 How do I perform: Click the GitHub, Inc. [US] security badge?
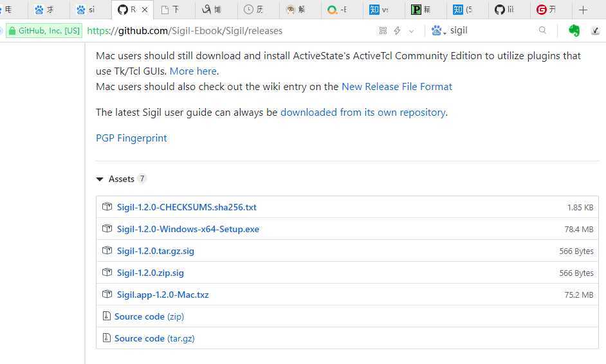(44, 30)
